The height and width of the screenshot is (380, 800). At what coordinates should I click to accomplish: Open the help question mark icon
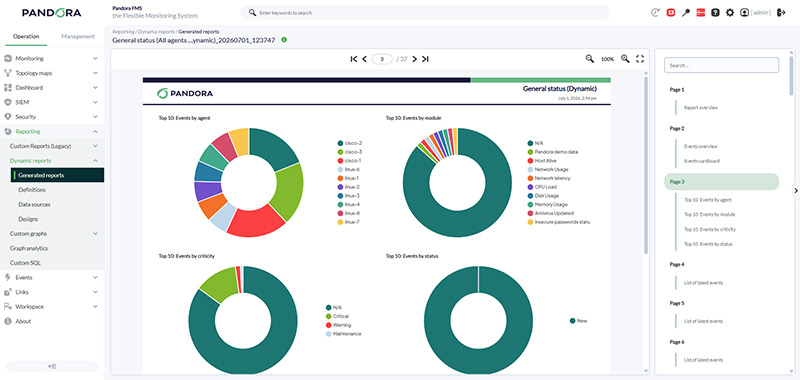(x=715, y=13)
